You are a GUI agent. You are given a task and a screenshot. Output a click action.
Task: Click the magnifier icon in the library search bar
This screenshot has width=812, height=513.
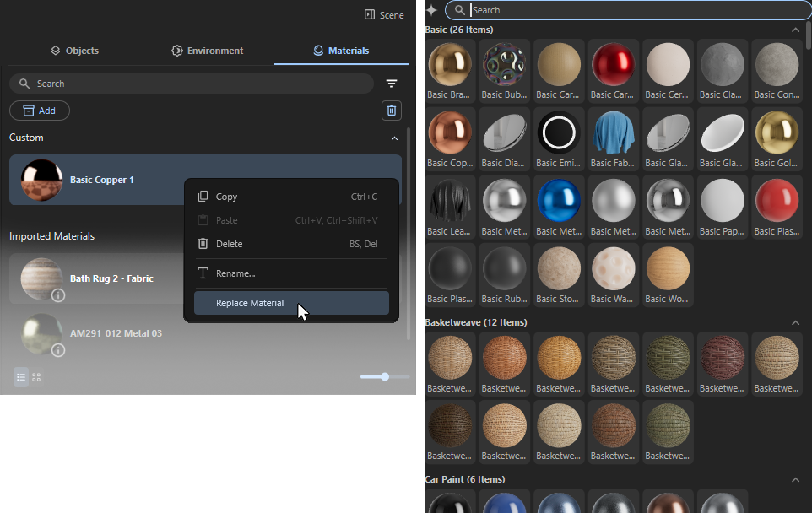[x=458, y=10]
